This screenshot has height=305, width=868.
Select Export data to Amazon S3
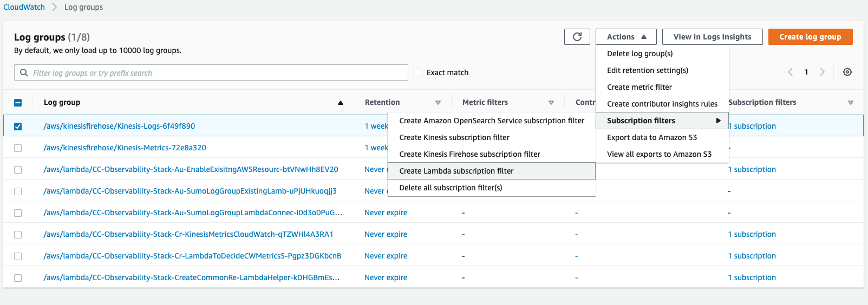click(651, 137)
